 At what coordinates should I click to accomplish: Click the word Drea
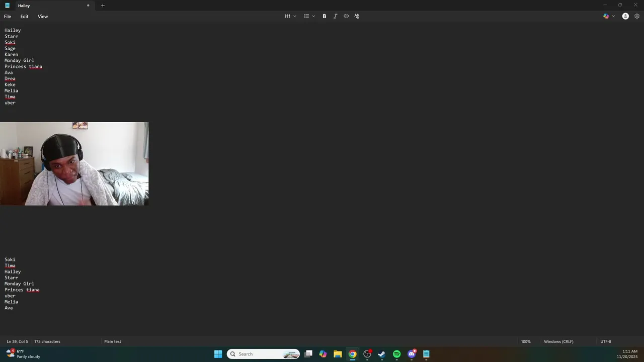click(10, 78)
